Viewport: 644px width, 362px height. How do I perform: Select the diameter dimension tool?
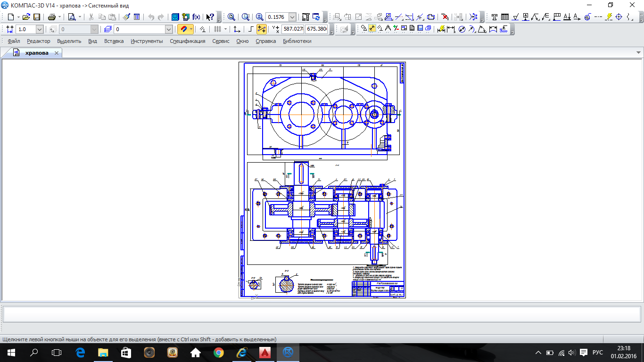coord(462,29)
